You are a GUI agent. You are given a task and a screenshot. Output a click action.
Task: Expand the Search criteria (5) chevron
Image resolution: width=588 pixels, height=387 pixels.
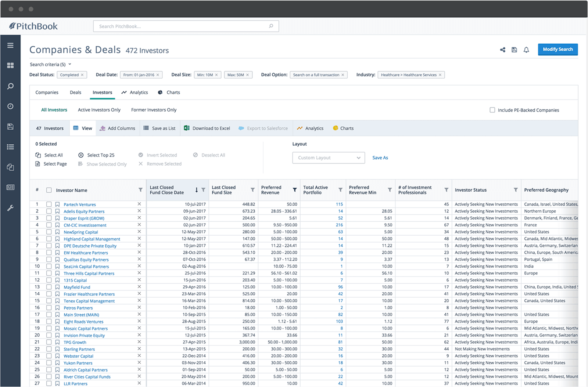pos(70,64)
